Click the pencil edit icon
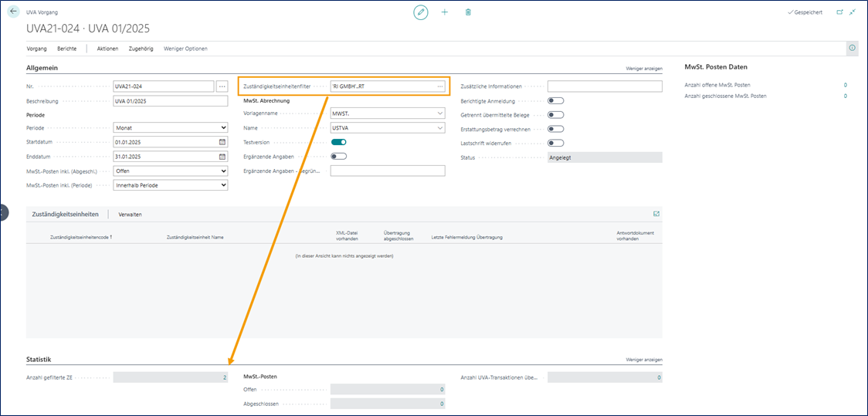Viewport: 868px width, 416px height. [x=421, y=12]
